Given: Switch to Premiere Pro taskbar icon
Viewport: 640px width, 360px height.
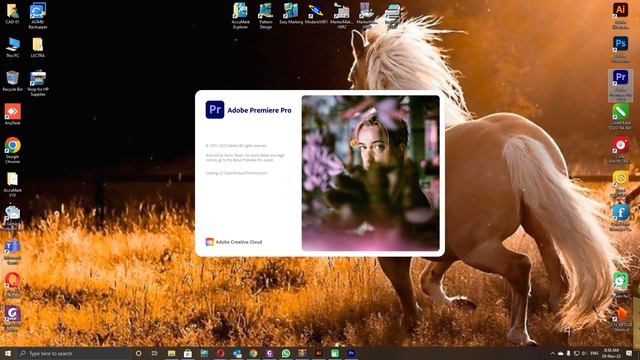Looking at the screenshot, I should [351, 353].
